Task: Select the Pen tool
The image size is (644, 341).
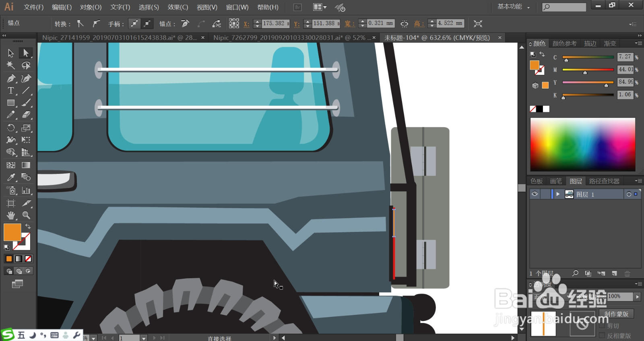Action: click(x=11, y=78)
